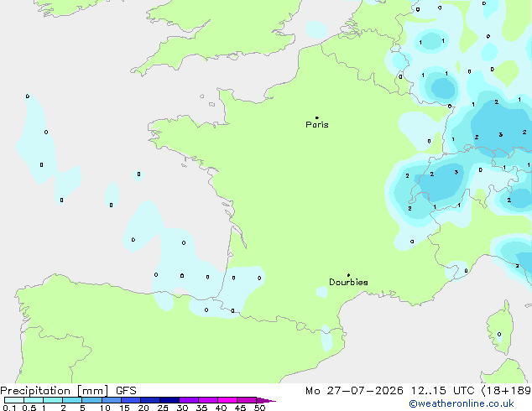Select the 5–10 mm legend swatch
This screenshot has width=532, height=411.
click(x=91, y=400)
